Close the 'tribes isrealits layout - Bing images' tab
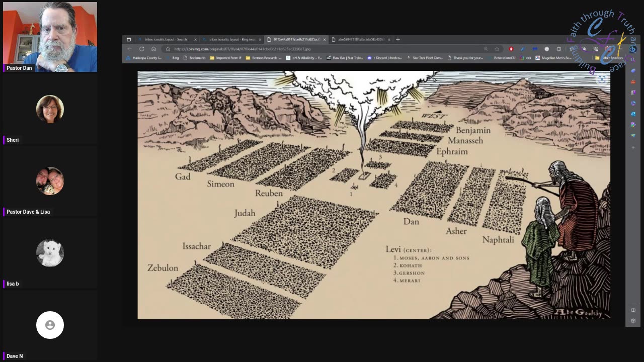This screenshot has width=644, height=362. (x=260, y=39)
